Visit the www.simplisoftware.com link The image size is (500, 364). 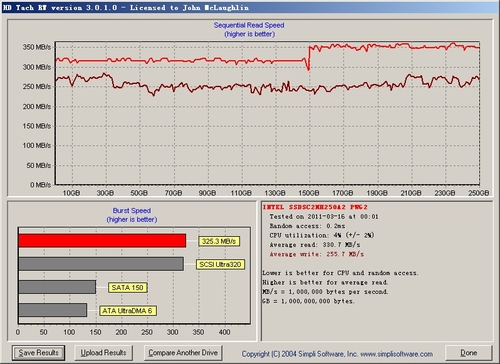pos(396,354)
